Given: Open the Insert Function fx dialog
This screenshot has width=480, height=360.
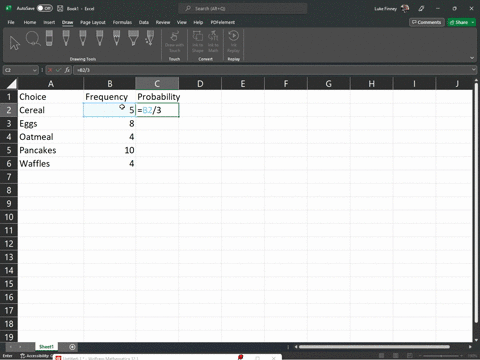Looking at the screenshot, I should (x=67, y=70).
